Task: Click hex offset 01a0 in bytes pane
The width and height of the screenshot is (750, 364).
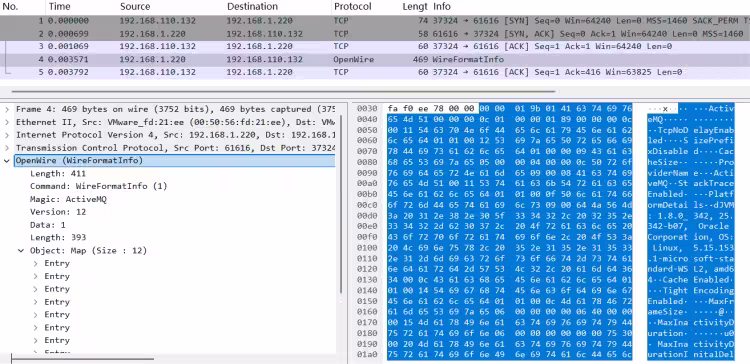Action: click(x=367, y=354)
